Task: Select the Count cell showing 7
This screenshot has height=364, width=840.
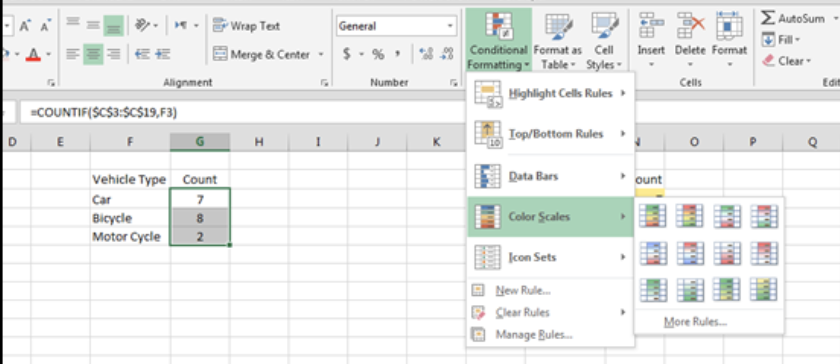Action: 200,199
